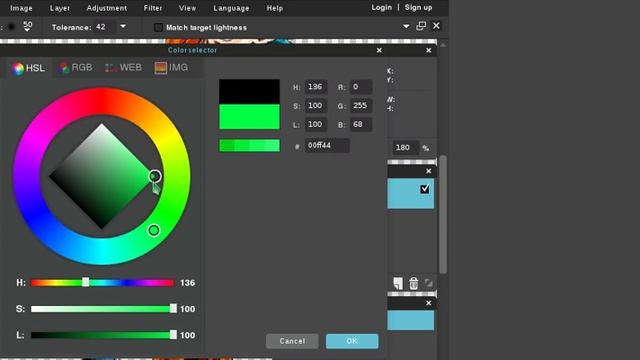
Task: Open the Help menu
Action: (x=275, y=8)
